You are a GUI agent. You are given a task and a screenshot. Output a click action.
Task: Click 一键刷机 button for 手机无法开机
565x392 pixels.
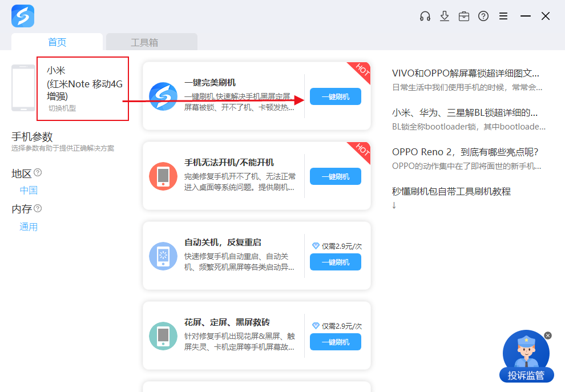tap(336, 176)
